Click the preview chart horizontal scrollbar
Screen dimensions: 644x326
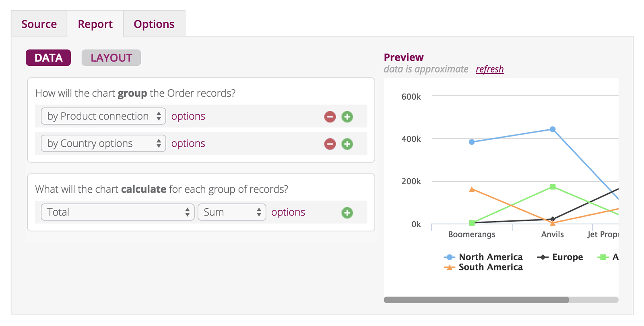coord(476,300)
